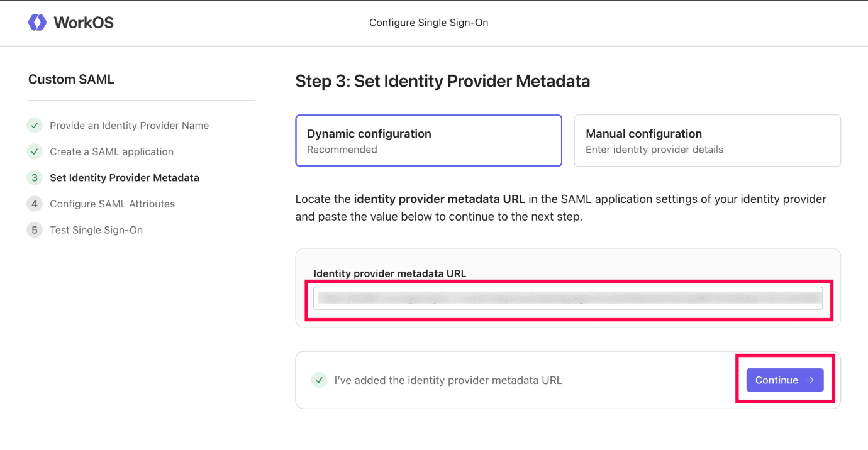Image resolution: width=868 pixels, height=450 pixels.
Task: Click the Configure Single Sign-On header title
Action: click(x=428, y=23)
